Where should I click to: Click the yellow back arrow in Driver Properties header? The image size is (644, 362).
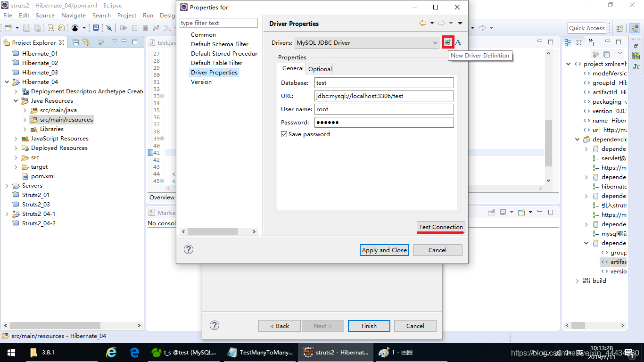pyautogui.click(x=423, y=23)
